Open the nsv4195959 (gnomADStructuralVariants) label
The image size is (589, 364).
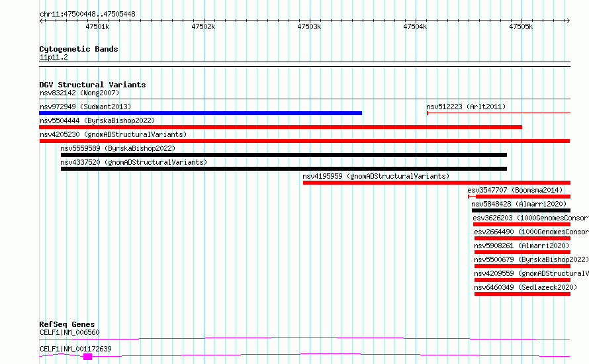[376, 176]
